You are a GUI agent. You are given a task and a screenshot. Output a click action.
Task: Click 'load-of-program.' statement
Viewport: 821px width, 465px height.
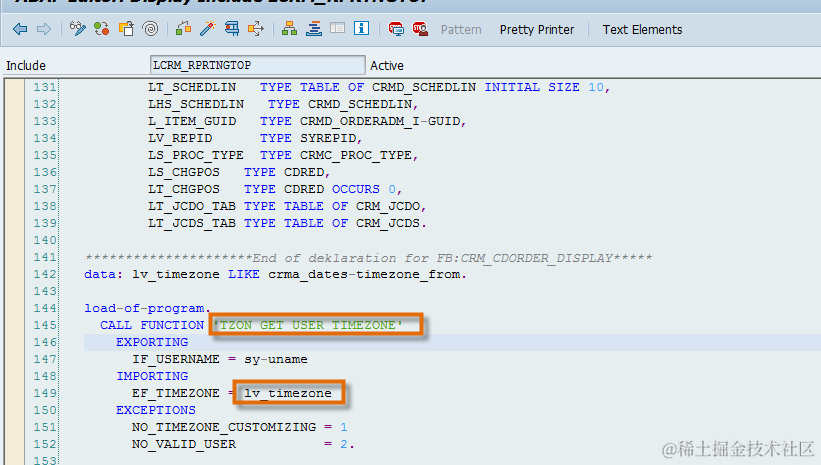tap(147, 308)
